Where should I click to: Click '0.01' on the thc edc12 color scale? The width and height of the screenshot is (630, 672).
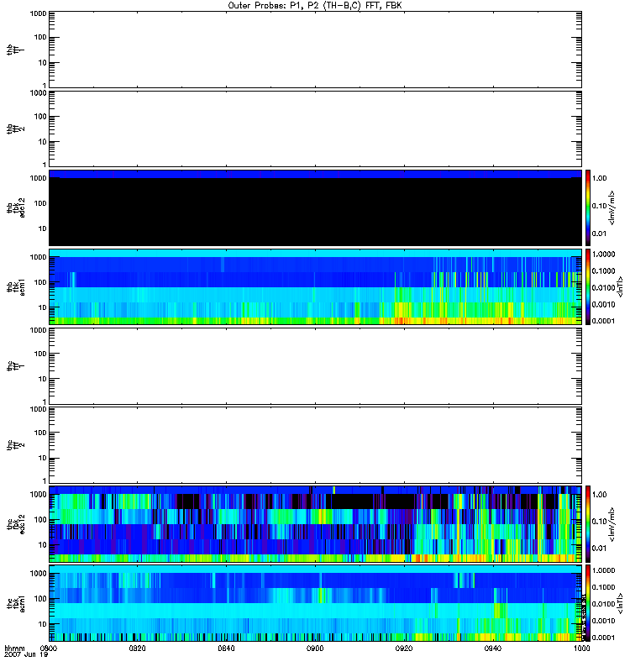click(x=599, y=549)
